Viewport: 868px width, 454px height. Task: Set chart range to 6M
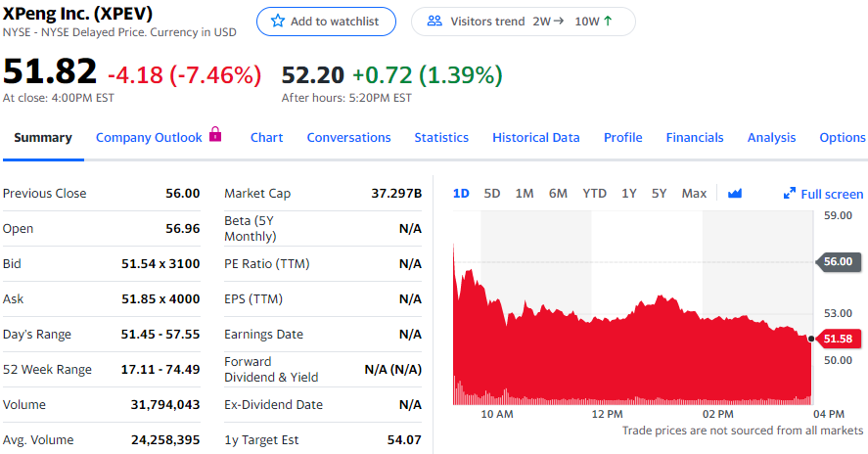pyautogui.click(x=558, y=194)
